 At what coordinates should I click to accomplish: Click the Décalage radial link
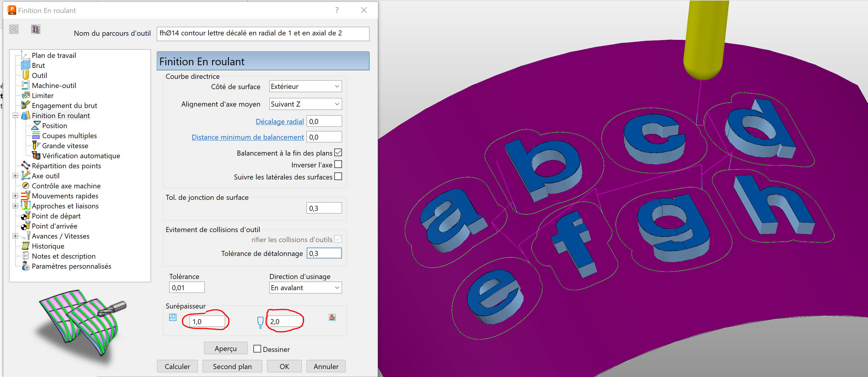(279, 121)
